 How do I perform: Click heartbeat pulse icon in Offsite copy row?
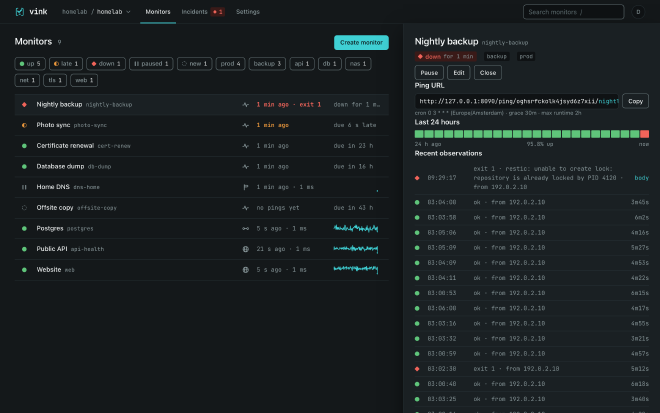[245, 208]
